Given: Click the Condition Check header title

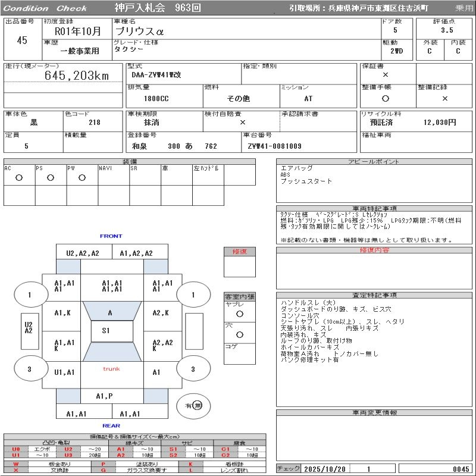Looking at the screenshot, I should pyautogui.click(x=45, y=8).
